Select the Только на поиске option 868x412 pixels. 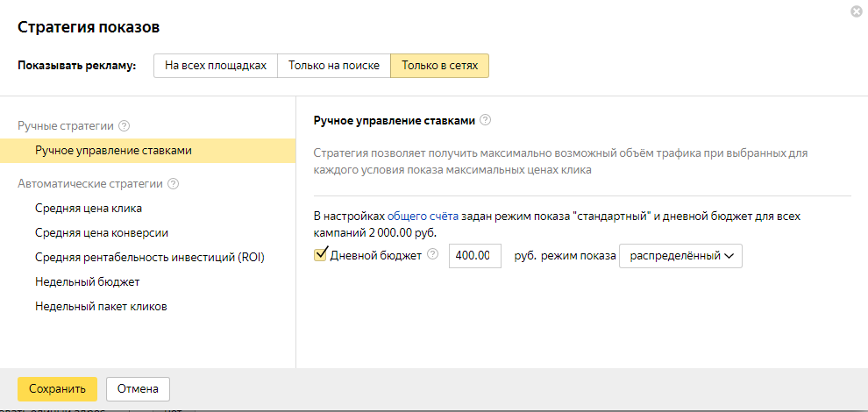334,67
